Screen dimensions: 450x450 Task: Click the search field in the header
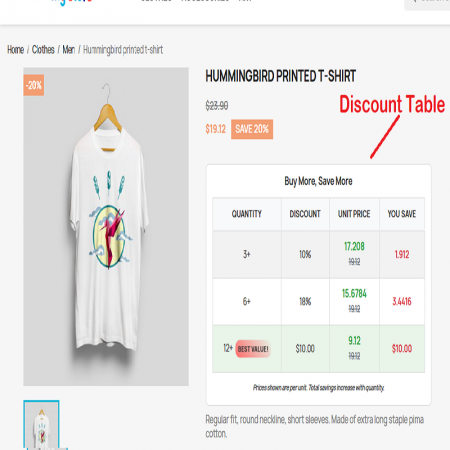pos(428,3)
